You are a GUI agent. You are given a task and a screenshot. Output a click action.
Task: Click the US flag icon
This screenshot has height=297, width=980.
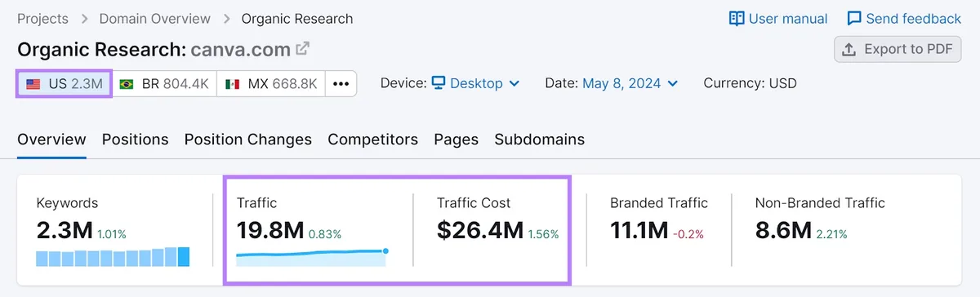pyautogui.click(x=33, y=83)
